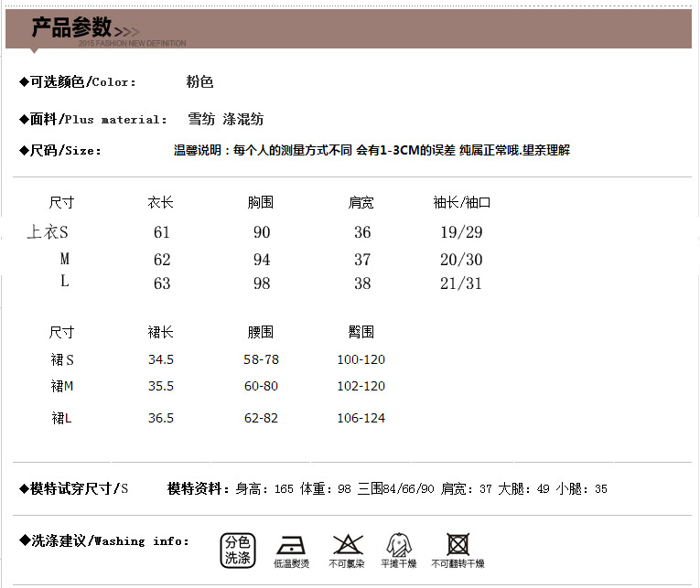Click the 袖长/袖口 column header
This screenshot has height=588, width=700.
tap(461, 202)
